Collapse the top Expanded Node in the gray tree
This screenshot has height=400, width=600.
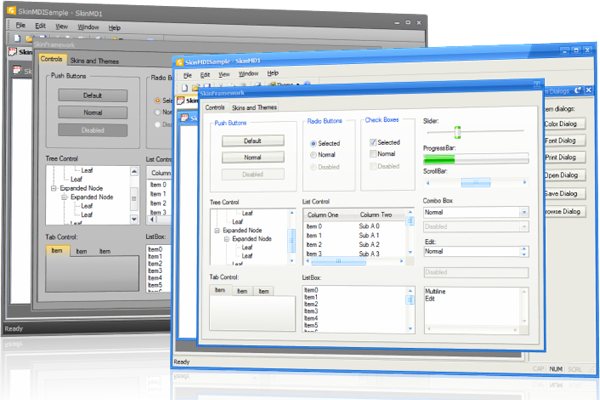click(51, 188)
